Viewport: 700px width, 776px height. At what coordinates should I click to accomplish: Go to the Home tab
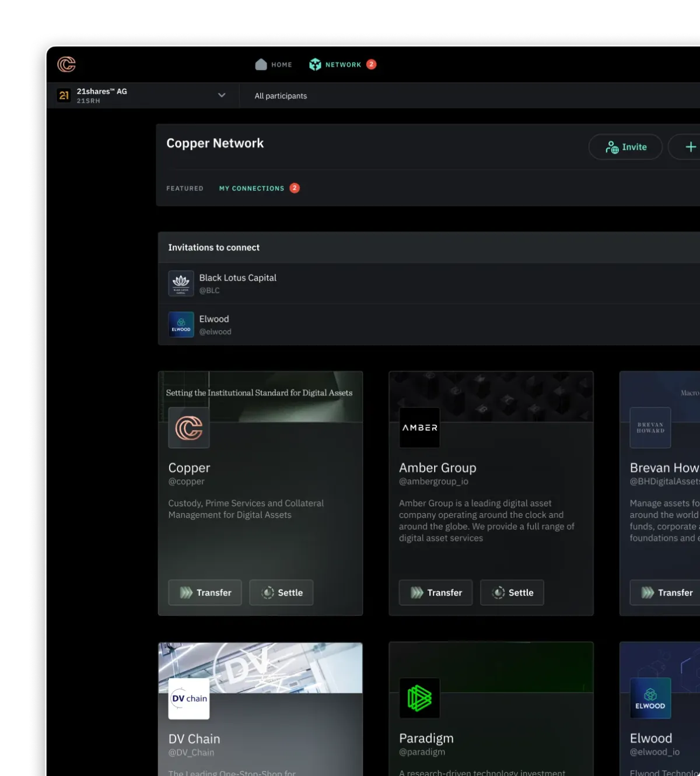click(x=274, y=65)
